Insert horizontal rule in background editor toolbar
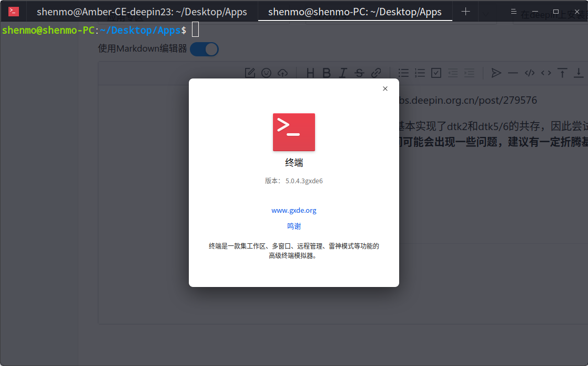The width and height of the screenshot is (588, 366). point(513,73)
